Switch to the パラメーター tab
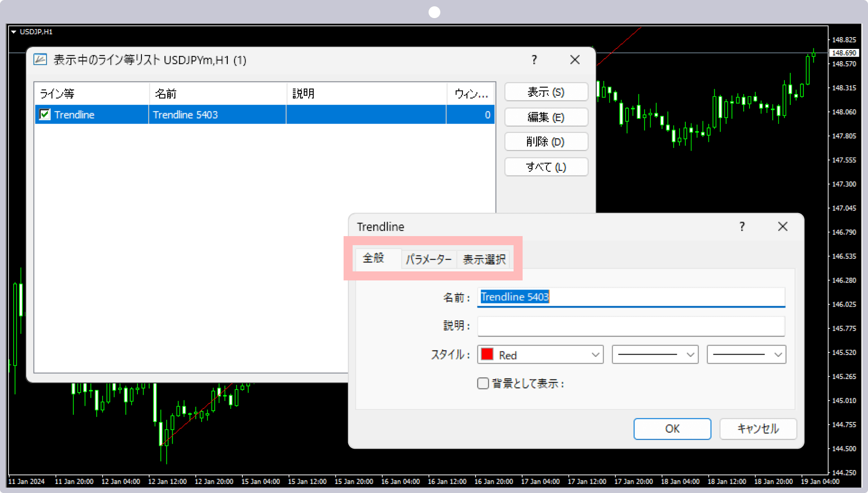 tap(429, 260)
